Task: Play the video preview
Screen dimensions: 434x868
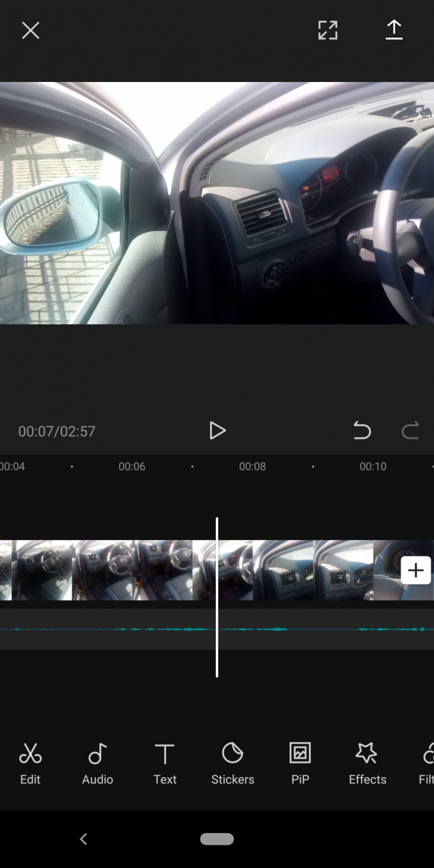Action: pyautogui.click(x=217, y=431)
